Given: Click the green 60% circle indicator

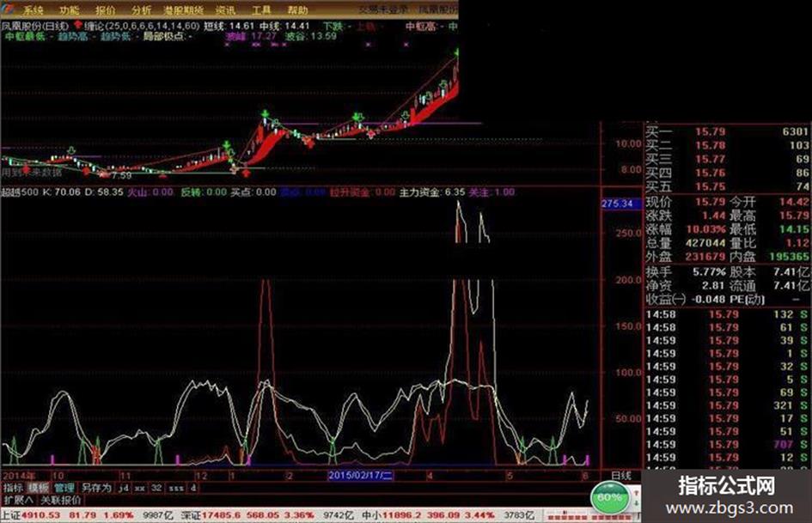Looking at the screenshot, I should (x=609, y=497).
